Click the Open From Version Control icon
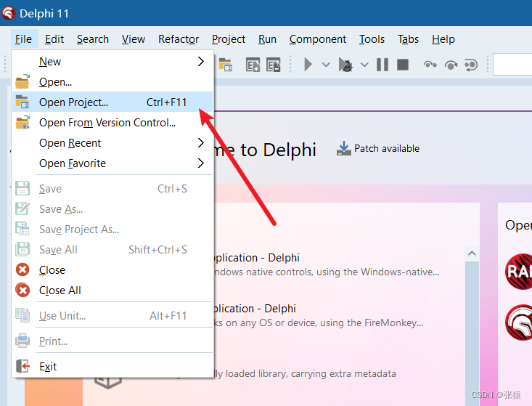The width and height of the screenshot is (532, 406). click(22, 122)
